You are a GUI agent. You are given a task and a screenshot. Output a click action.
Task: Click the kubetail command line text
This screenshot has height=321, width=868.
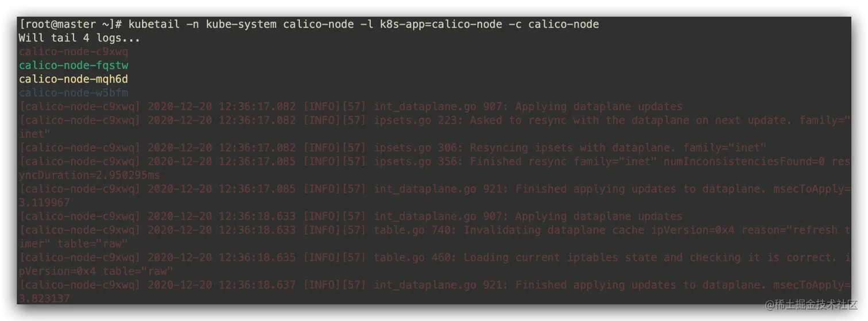(363, 24)
